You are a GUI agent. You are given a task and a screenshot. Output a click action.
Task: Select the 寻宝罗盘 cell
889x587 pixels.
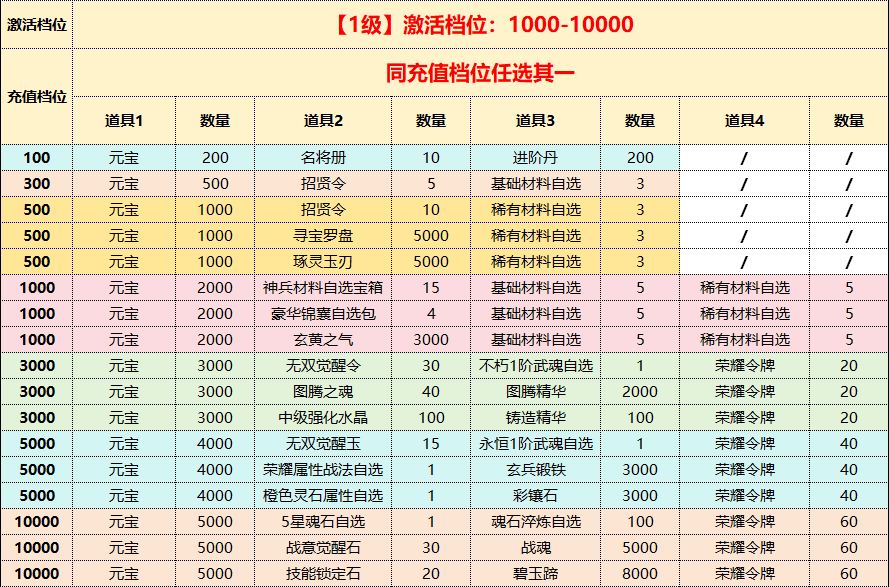point(323,236)
